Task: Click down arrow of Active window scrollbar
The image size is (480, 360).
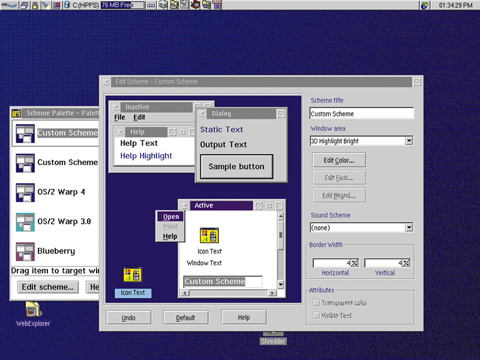Action: click(x=281, y=284)
